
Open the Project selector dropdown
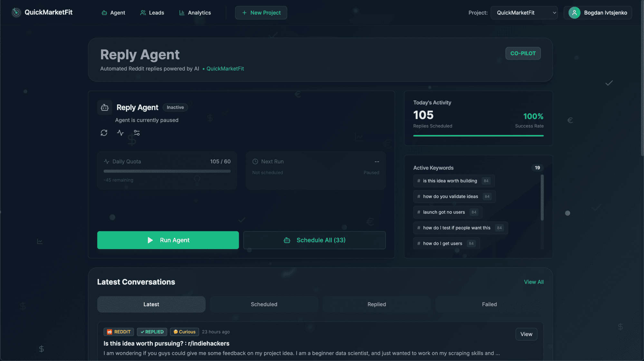524,13
